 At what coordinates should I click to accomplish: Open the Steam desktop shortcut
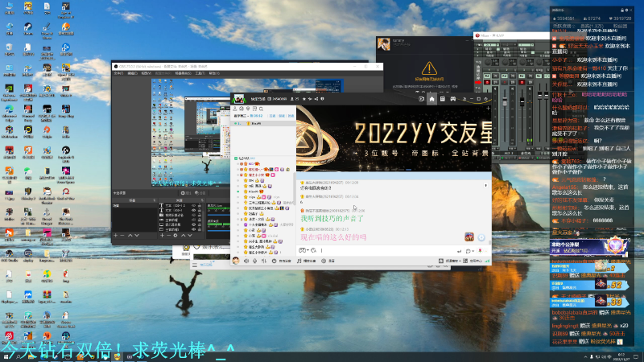(28, 29)
